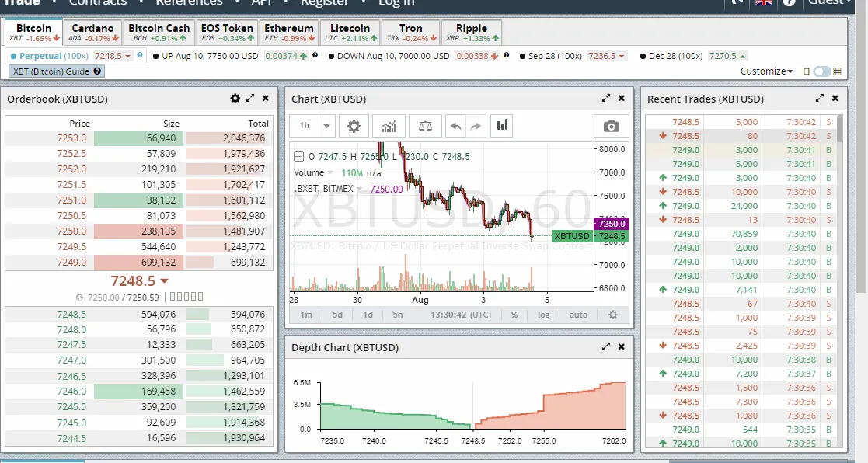Toggle percent scale on chart
This screenshot has height=463, width=868.
[514, 315]
